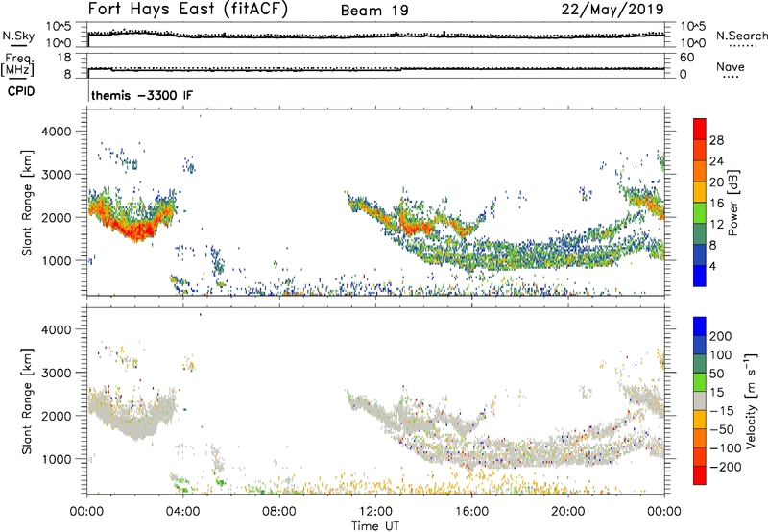
Task: Click the "3000" tick of the velocity panel
Action: tap(56, 373)
